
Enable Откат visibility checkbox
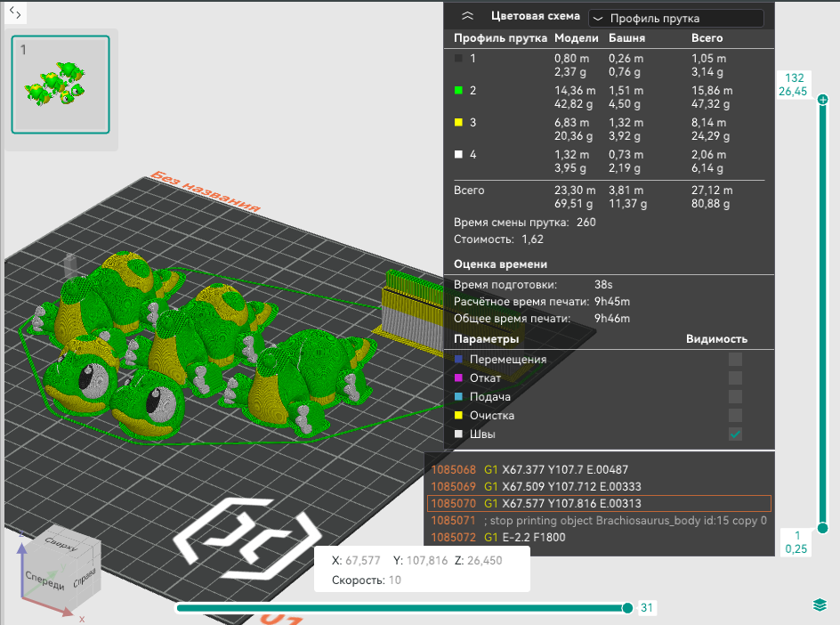(x=735, y=377)
